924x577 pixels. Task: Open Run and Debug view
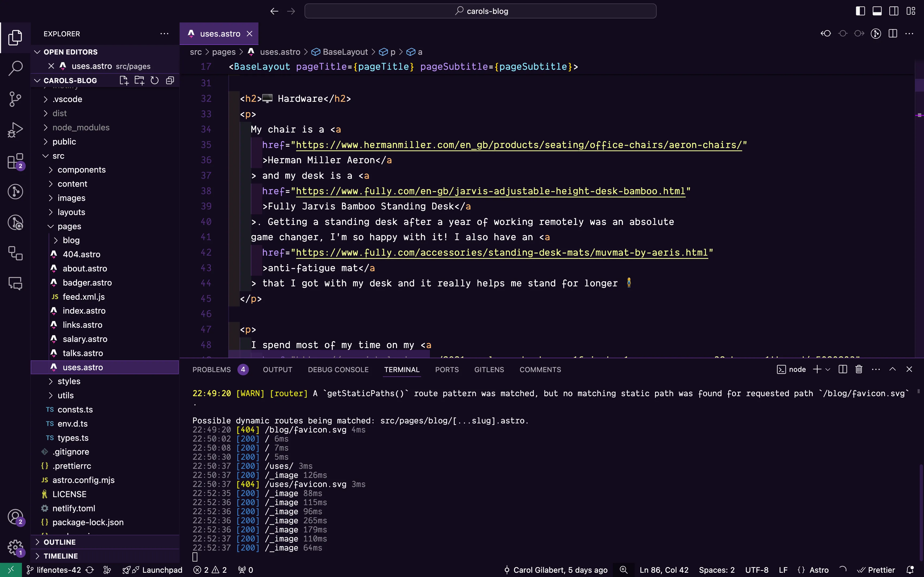15,129
